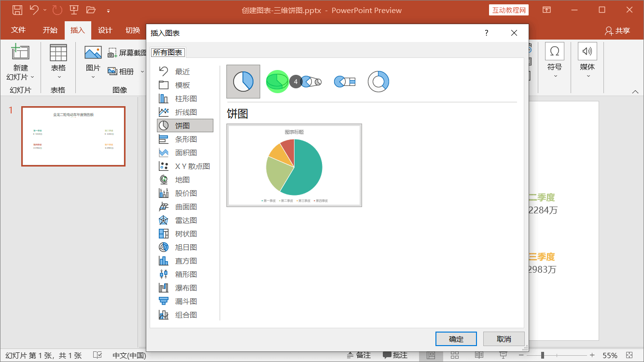
Task: Select slide 1 thumbnail in panel
Action: 73,136
